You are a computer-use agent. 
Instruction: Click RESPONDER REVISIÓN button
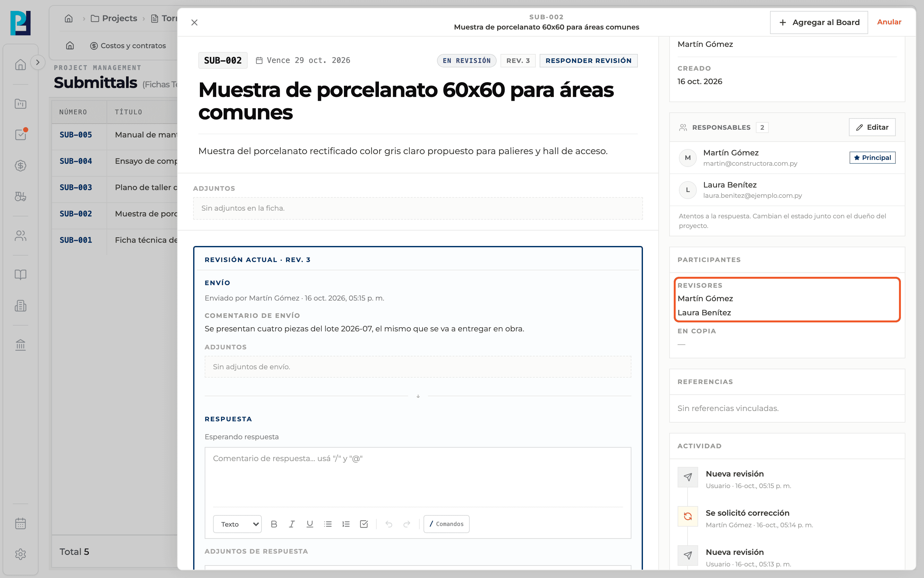click(588, 60)
